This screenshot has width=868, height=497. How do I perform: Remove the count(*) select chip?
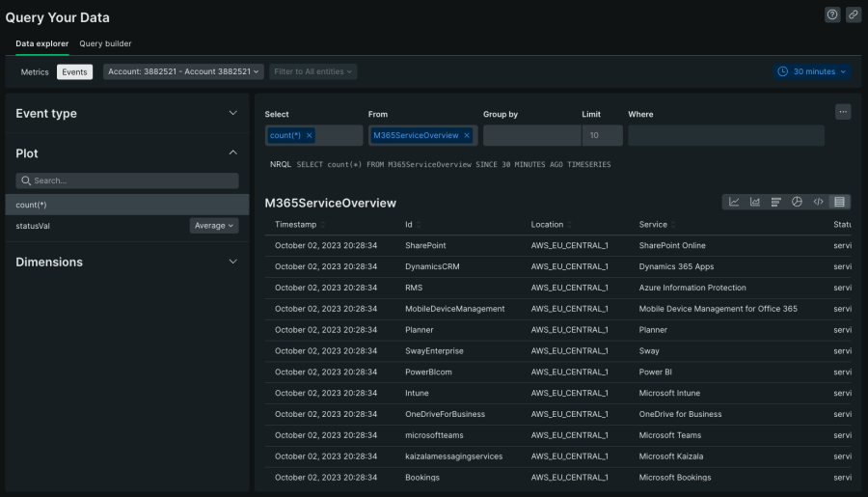[310, 136]
